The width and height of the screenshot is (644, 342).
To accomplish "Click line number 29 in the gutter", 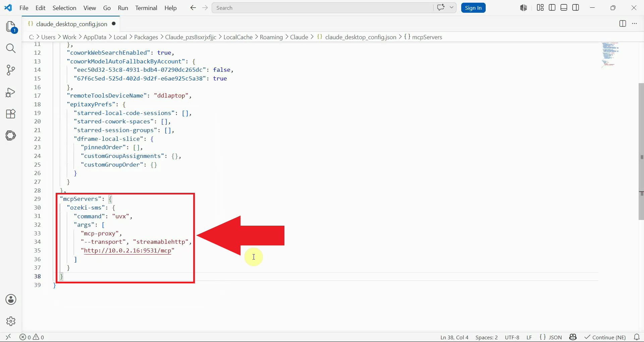I will [x=37, y=199].
